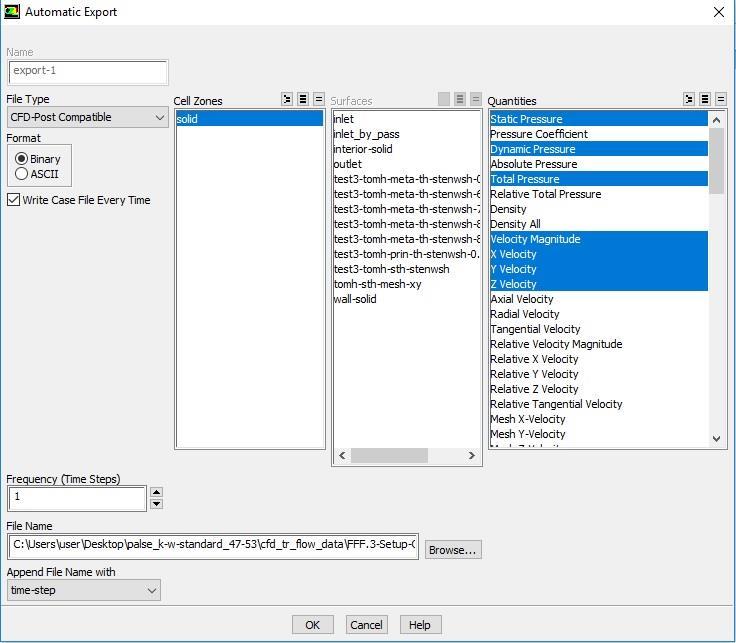Click Surfaces list scroll left arrow
This screenshot has height=643, width=736.
[342, 455]
